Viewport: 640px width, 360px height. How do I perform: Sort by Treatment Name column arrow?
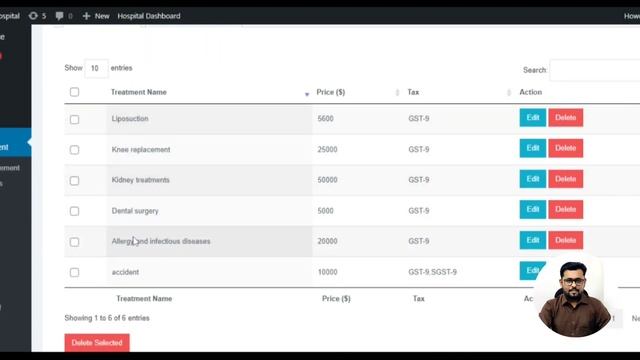pyautogui.click(x=307, y=94)
